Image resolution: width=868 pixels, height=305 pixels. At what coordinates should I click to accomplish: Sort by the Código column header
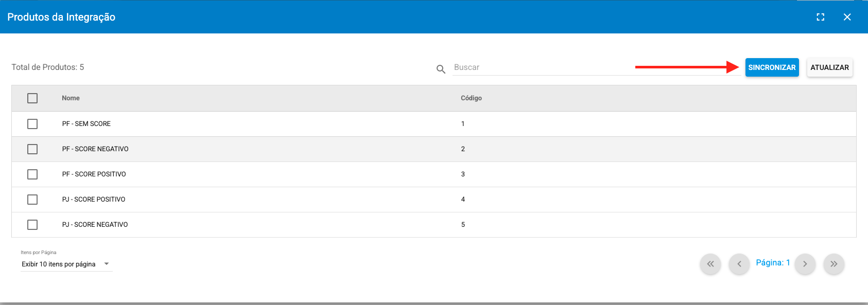[x=471, y=98]
